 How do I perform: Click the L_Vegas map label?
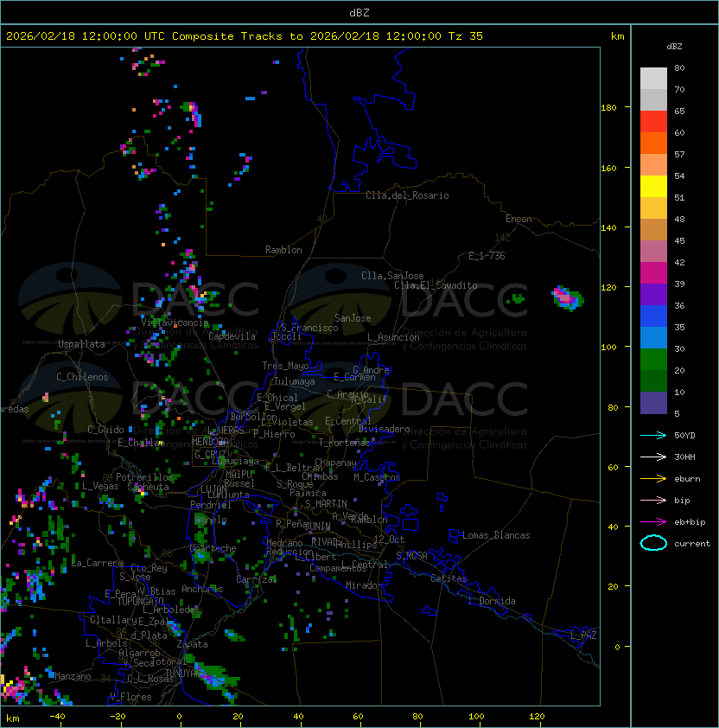click(x=100, y=486)
